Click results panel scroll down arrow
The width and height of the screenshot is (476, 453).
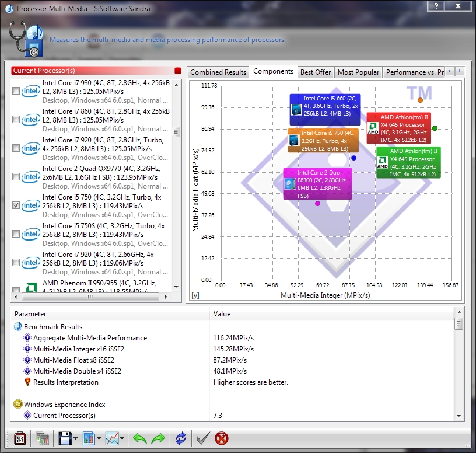[459, 416]
